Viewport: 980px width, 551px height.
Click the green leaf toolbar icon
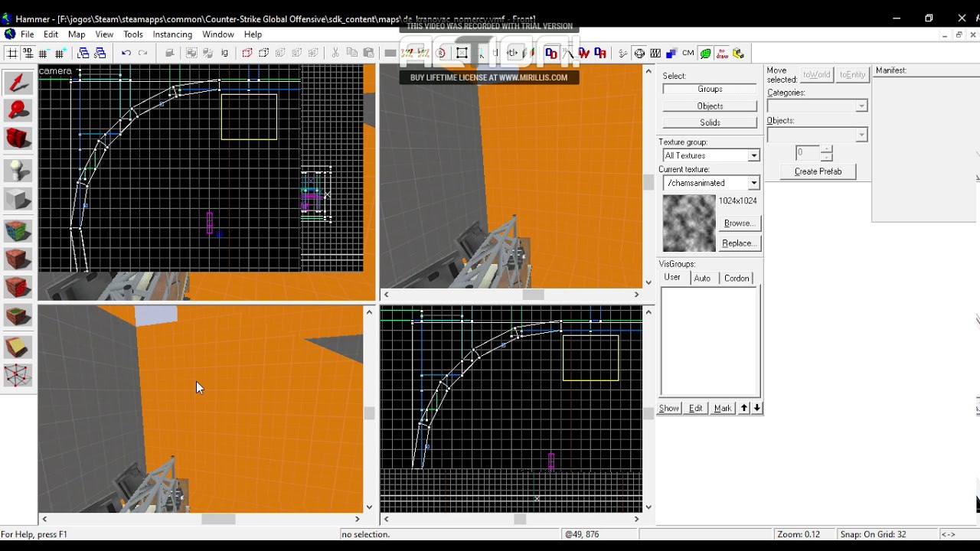click(x=705, y=53)
